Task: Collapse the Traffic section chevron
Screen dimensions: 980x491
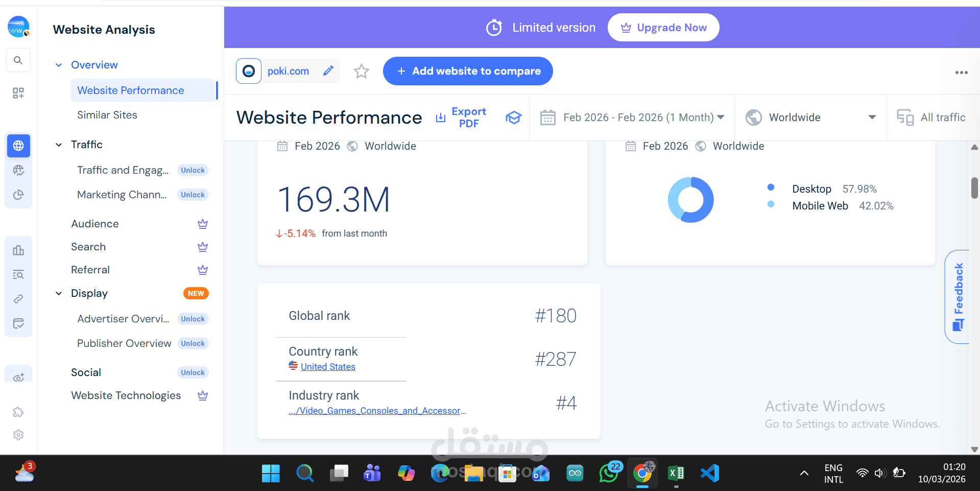Action: pos(59,145)
